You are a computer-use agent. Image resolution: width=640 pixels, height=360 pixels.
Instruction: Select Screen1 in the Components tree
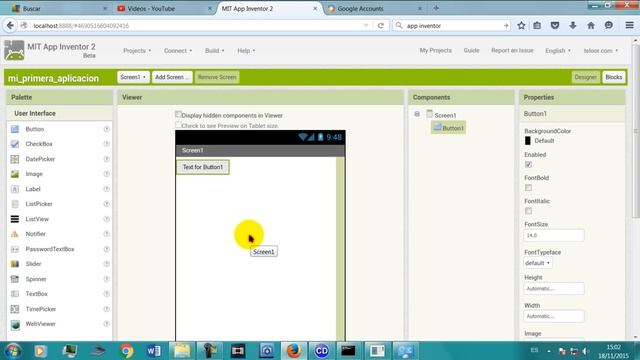click(441, 115)
